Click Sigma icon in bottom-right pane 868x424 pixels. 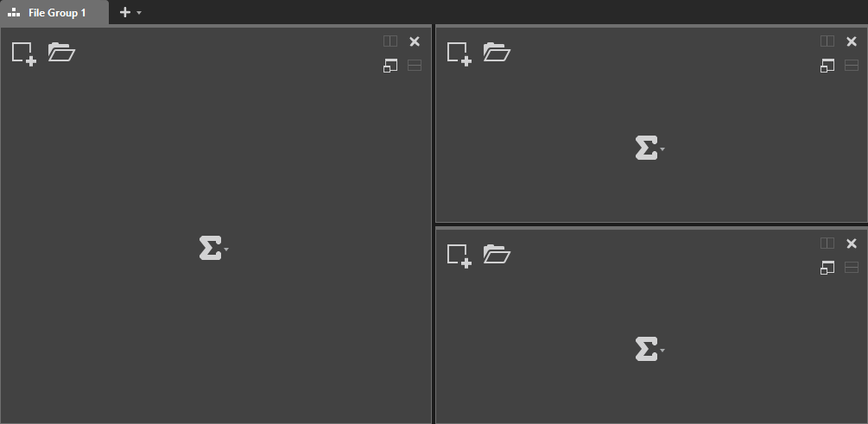click(646, 349)
